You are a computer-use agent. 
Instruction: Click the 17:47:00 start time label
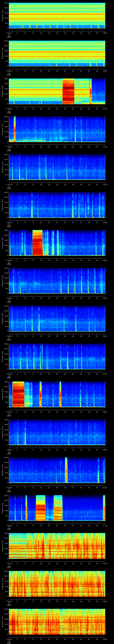(x=9, y=412)
